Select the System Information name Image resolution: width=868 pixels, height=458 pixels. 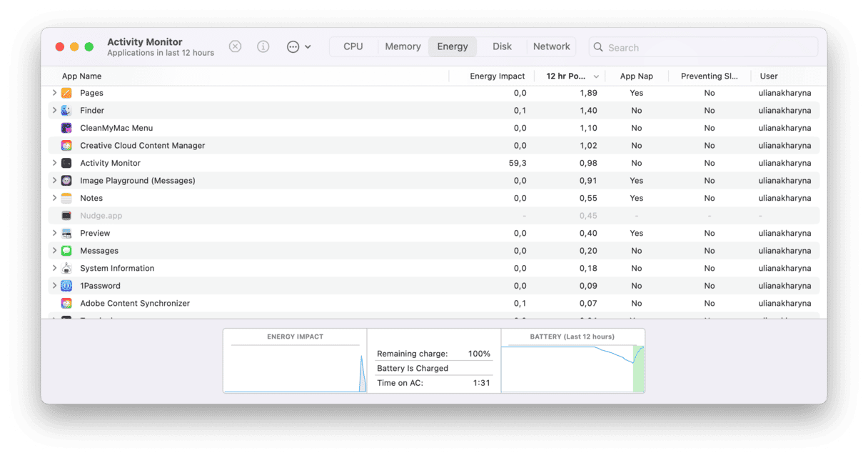(117, 268)
